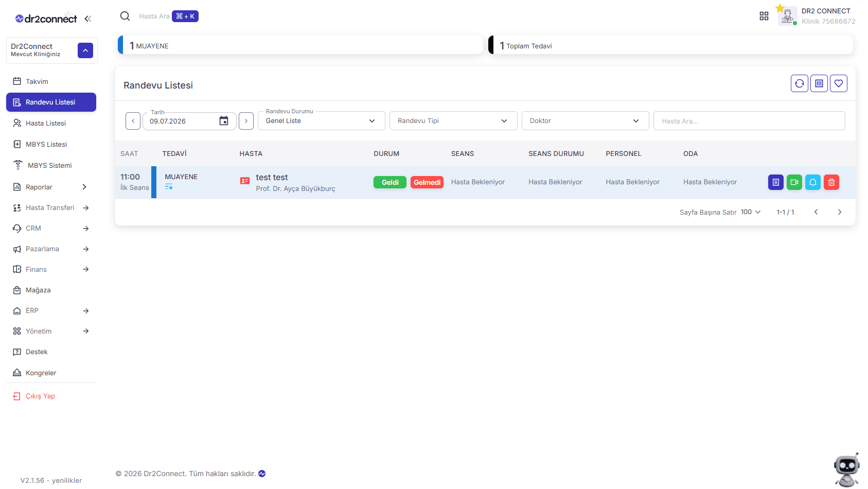Click the heart favorite icon button
Screen dimensions: 868x489
click(x=839, y=83)
